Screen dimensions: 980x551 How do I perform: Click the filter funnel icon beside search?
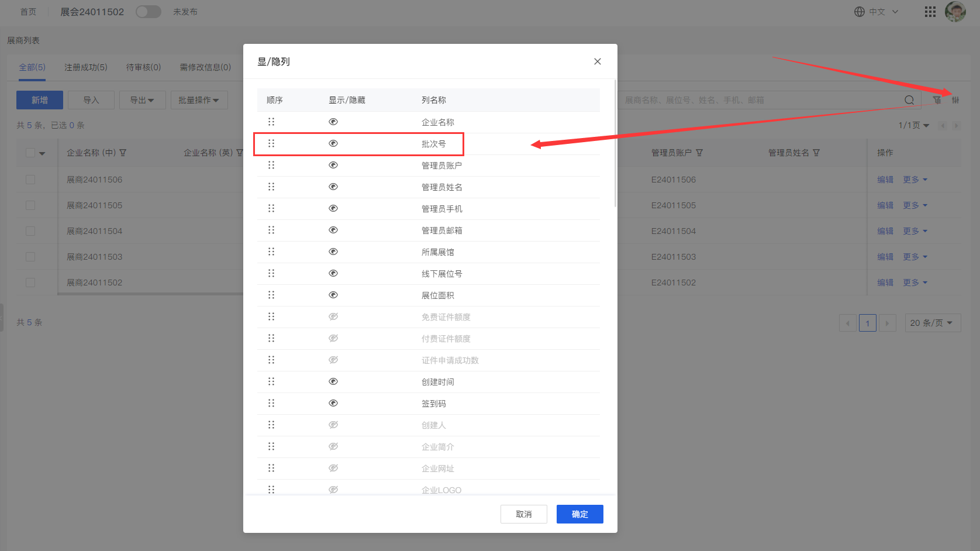click(937, 100)
